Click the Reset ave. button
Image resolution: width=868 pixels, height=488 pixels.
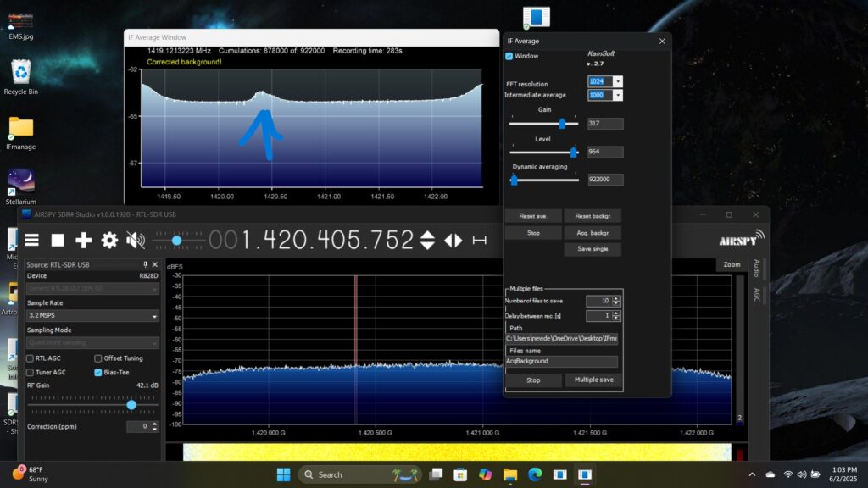533,216
